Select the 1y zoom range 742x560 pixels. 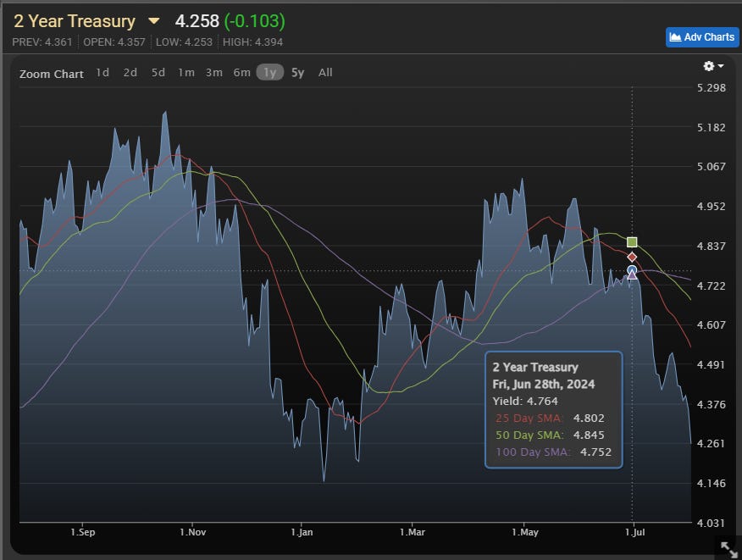pyautogui.click(x=269, y=72)
